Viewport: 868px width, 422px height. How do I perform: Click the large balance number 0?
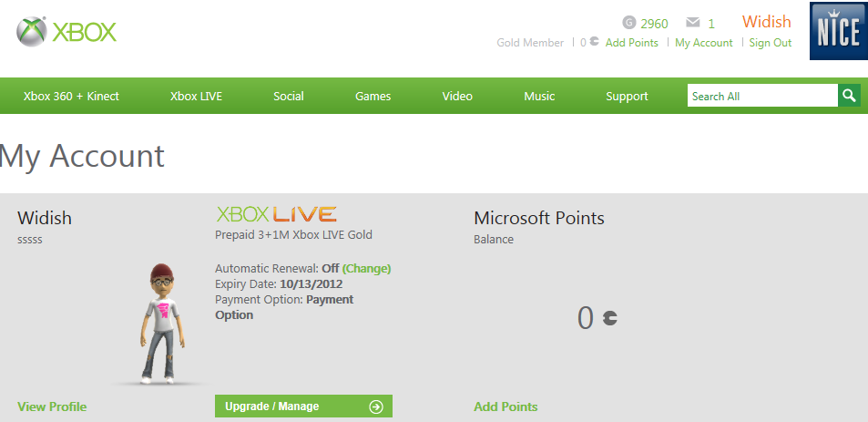click(x=585, y=318)
